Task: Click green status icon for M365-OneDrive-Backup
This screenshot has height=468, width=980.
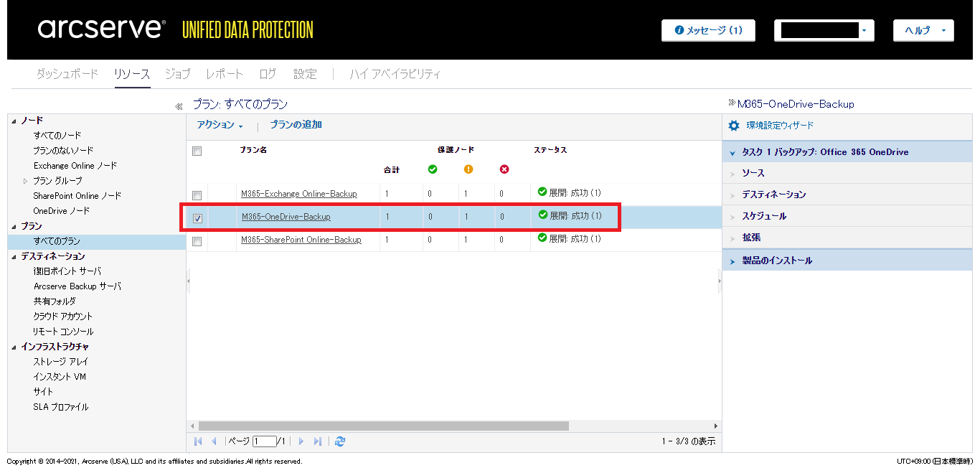Action: 542,215
